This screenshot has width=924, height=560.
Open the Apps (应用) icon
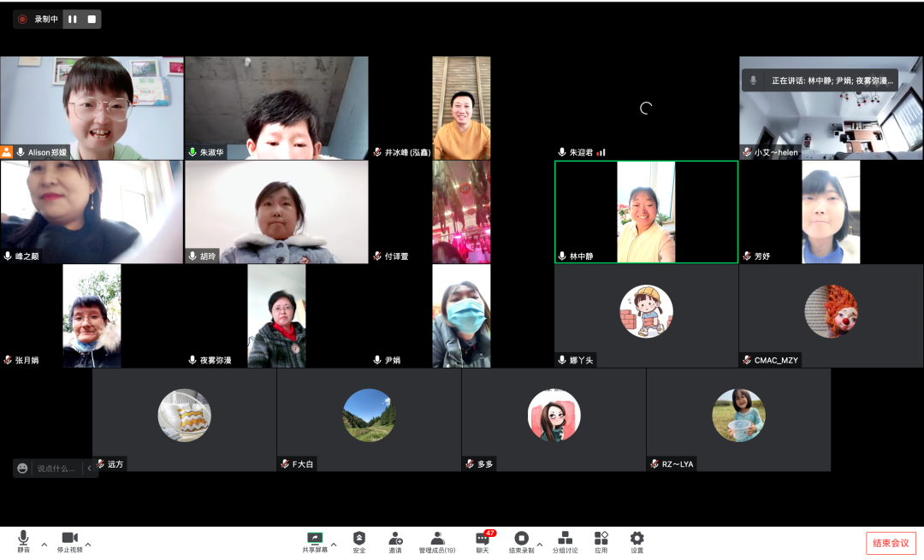[x=601, y=539]
